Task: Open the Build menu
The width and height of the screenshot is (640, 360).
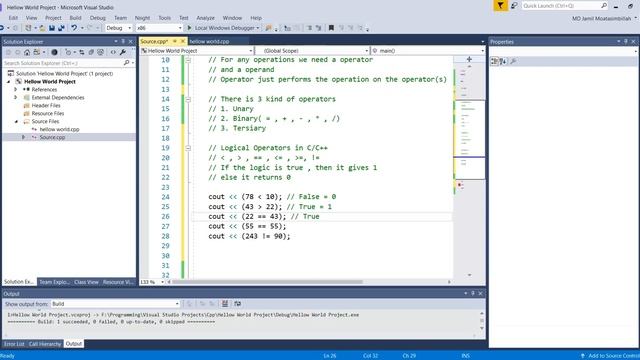Action: point(76,18)
